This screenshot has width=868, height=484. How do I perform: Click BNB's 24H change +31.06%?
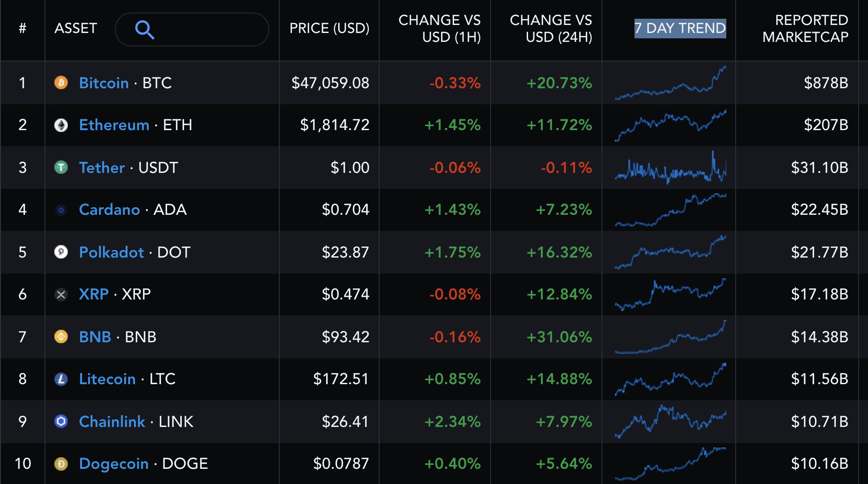559,337
